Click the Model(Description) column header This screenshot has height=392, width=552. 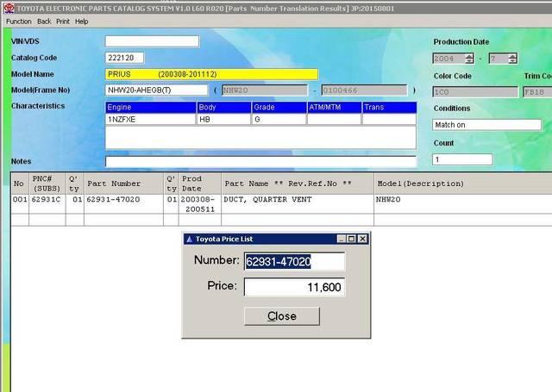[x=463, y=184]
